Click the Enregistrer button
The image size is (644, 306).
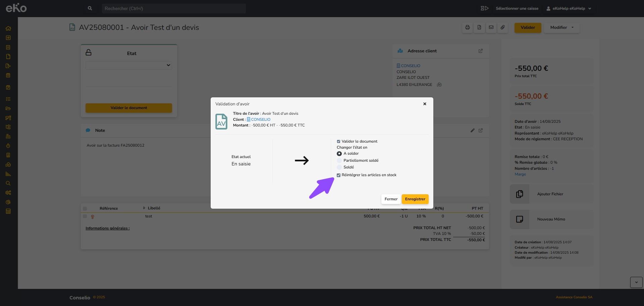pyautogui.click(x=415, y=199)
